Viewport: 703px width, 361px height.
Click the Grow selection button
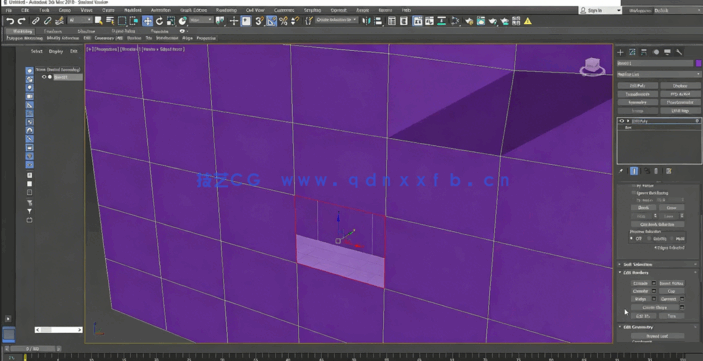[x=671, y=208]
